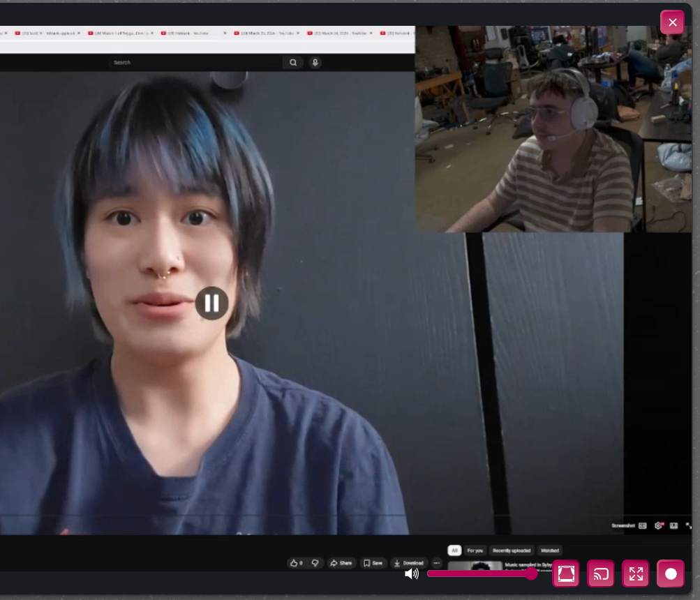Click the Share button under the video
The height and width of the screenshot is (600, 700).
[x=341, y=563]
